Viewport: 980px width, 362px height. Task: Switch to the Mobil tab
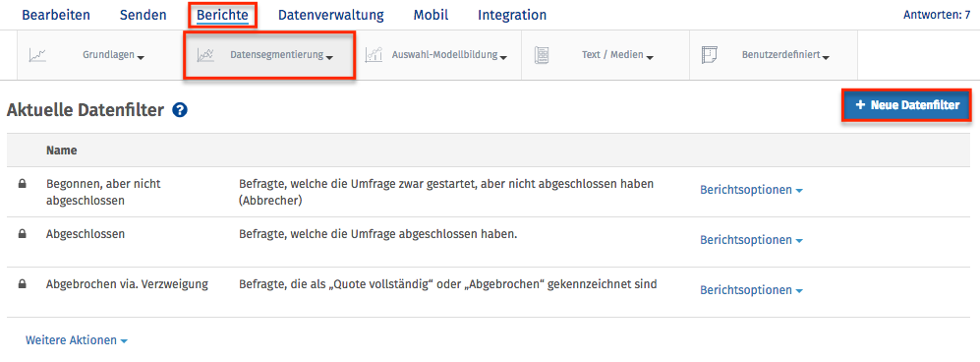(x=431, y=15)
